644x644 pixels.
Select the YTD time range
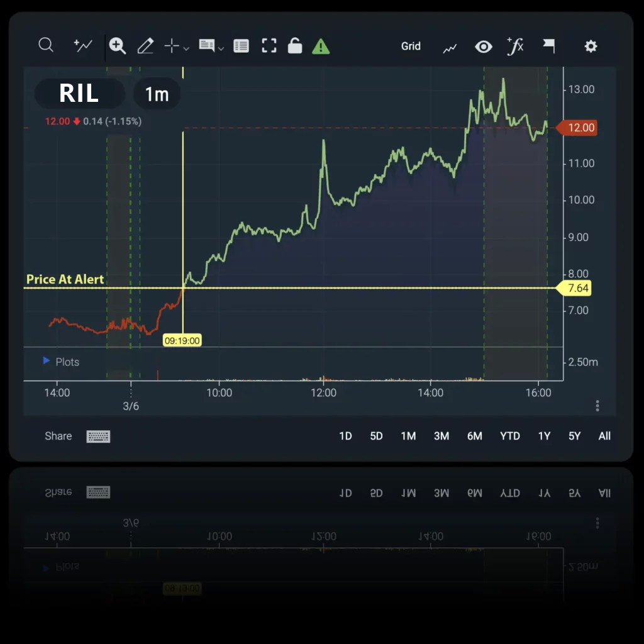coord(510,436)
